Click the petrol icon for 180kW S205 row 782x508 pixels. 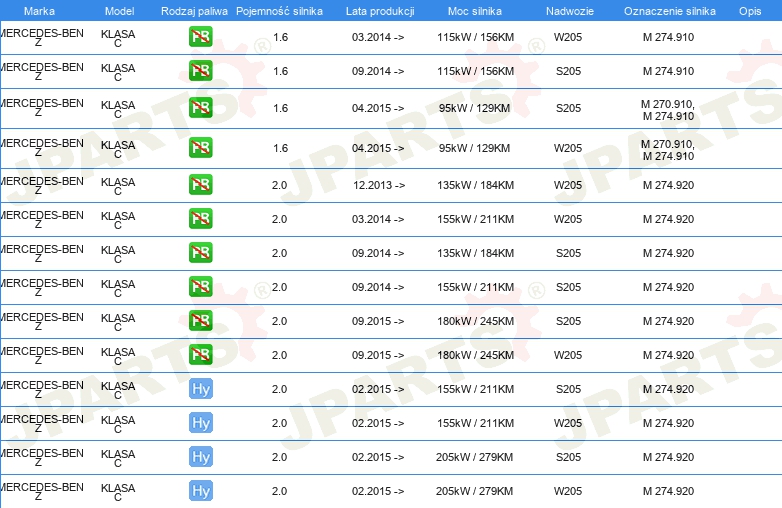[200, 321]
